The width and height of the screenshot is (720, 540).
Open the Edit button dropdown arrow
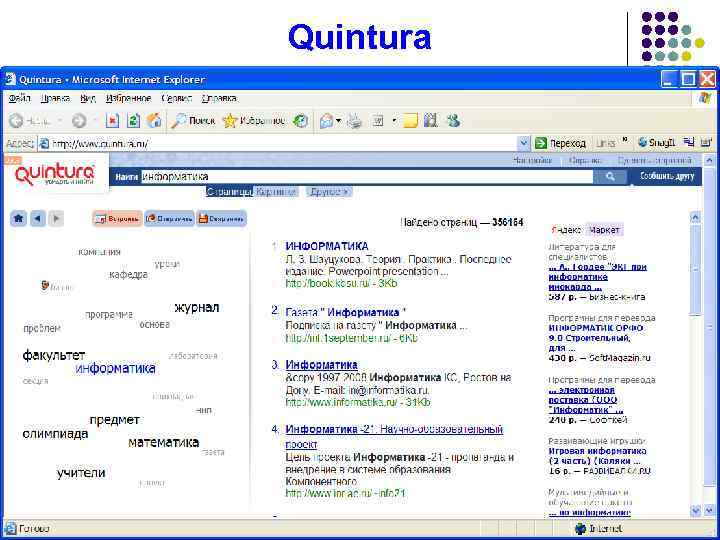394,121
